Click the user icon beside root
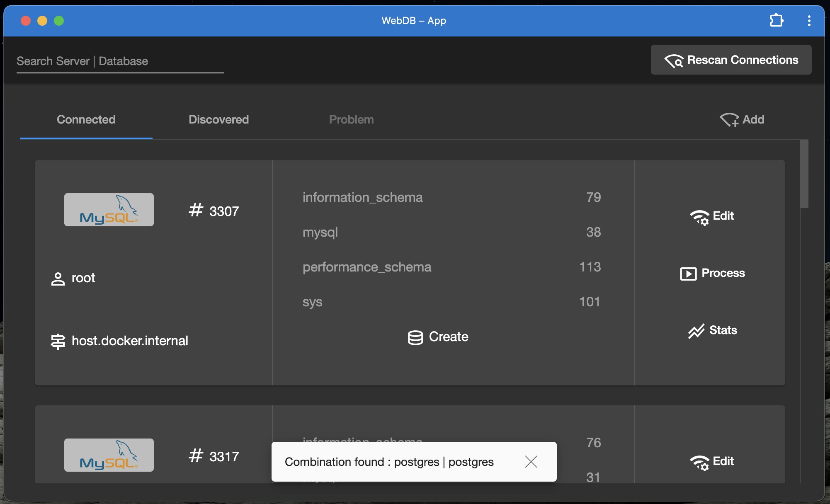Image resolution: width=830 pixels, height=504 pixels. pos(58,279)
